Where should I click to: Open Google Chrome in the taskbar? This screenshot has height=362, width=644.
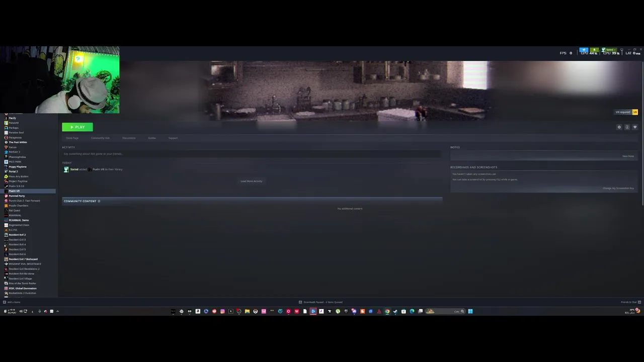[387, 311]
